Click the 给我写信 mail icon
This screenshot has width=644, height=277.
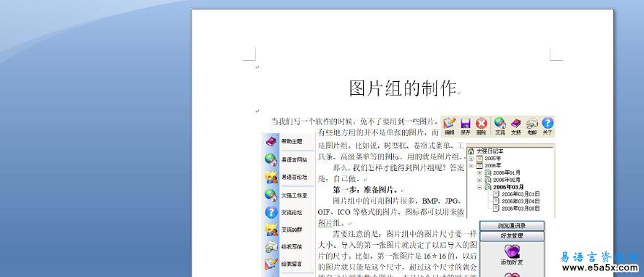(271, 247)
